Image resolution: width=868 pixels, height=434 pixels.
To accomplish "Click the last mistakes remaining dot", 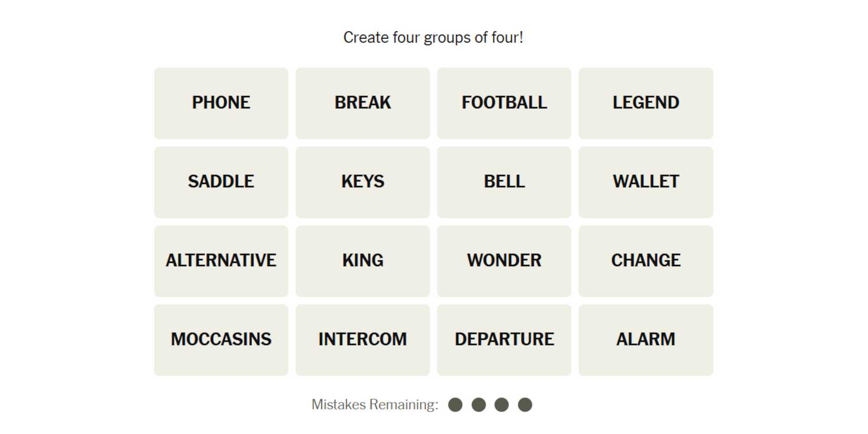I will point(525,405).
